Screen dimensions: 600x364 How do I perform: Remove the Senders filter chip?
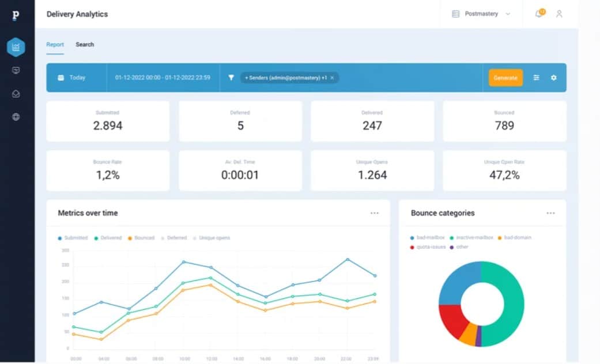point(332,78)
